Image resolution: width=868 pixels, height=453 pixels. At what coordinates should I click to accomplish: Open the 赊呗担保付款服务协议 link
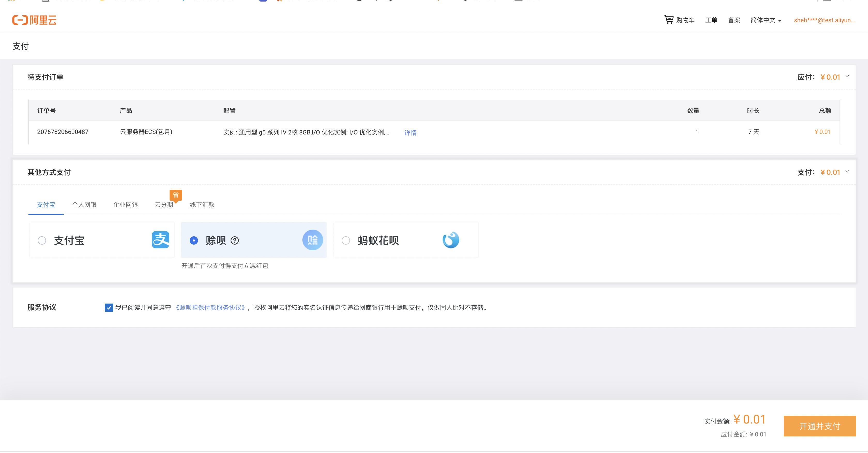coord(210,307)
